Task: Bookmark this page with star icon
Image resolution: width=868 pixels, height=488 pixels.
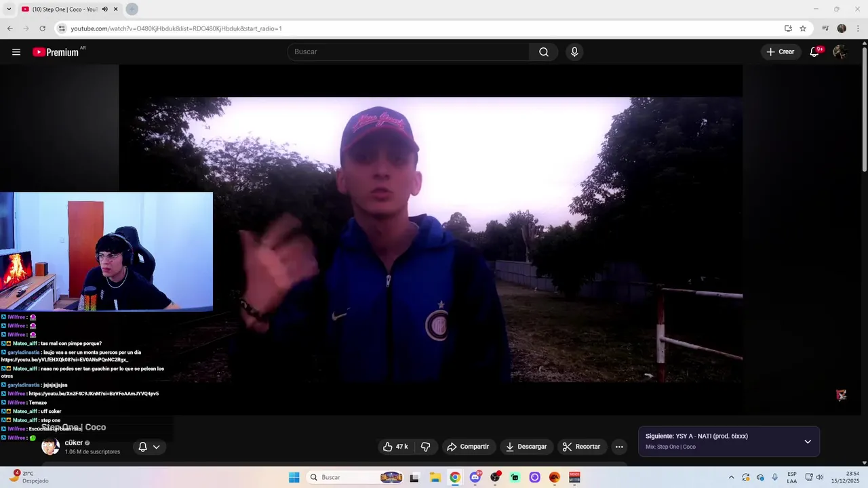Action: click(x=803, y=28)
